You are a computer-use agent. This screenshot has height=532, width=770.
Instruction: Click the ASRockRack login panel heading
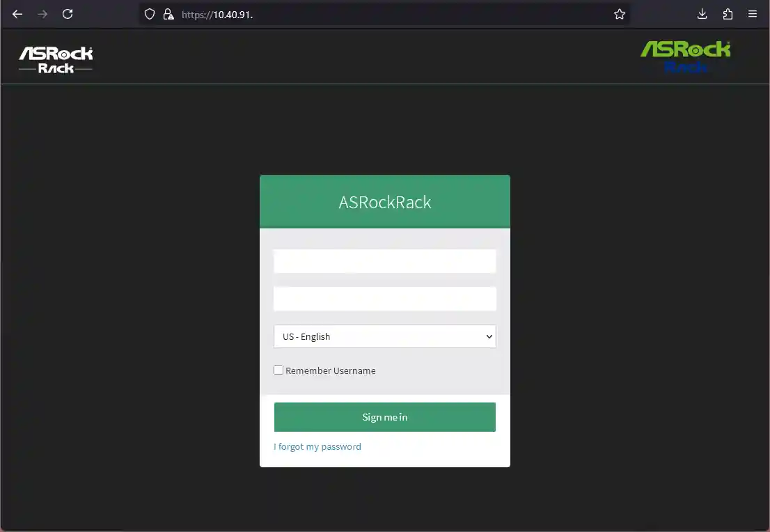[384, 202]
